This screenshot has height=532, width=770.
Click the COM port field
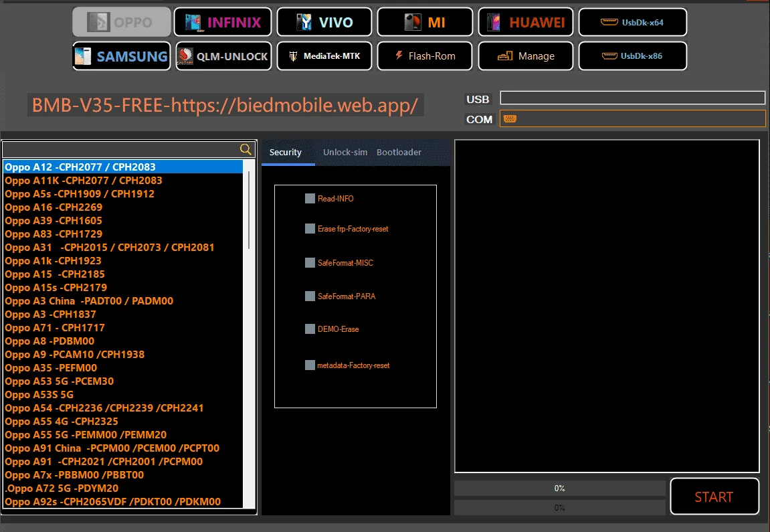click(632, 119)
